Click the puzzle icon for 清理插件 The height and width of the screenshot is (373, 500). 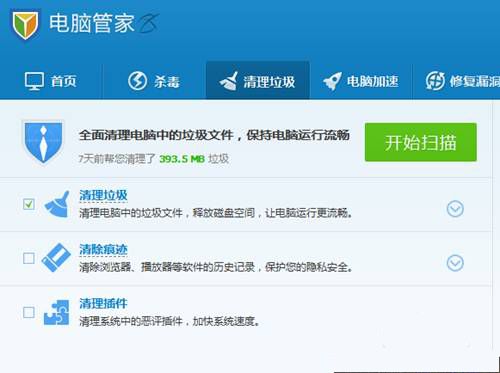[57, 312]
